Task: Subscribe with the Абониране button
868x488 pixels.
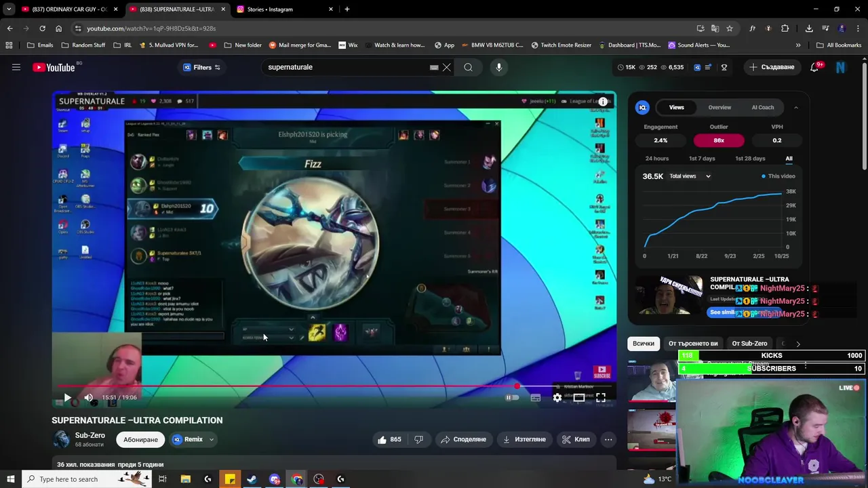Action: (140, 439)
